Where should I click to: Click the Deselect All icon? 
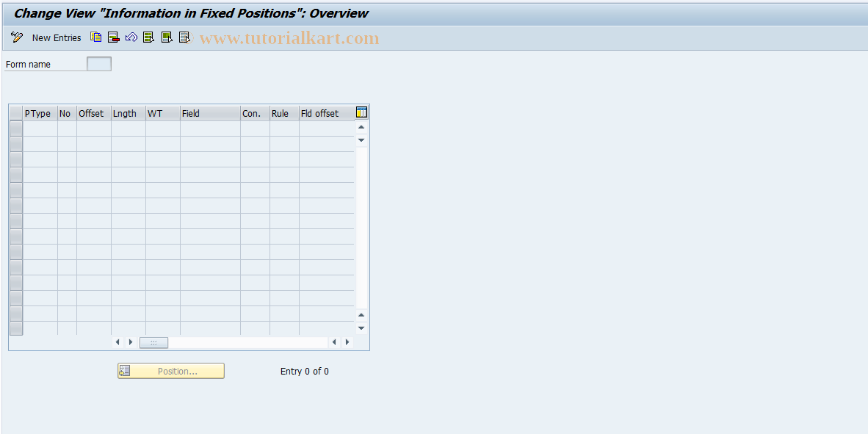(184, 37)
